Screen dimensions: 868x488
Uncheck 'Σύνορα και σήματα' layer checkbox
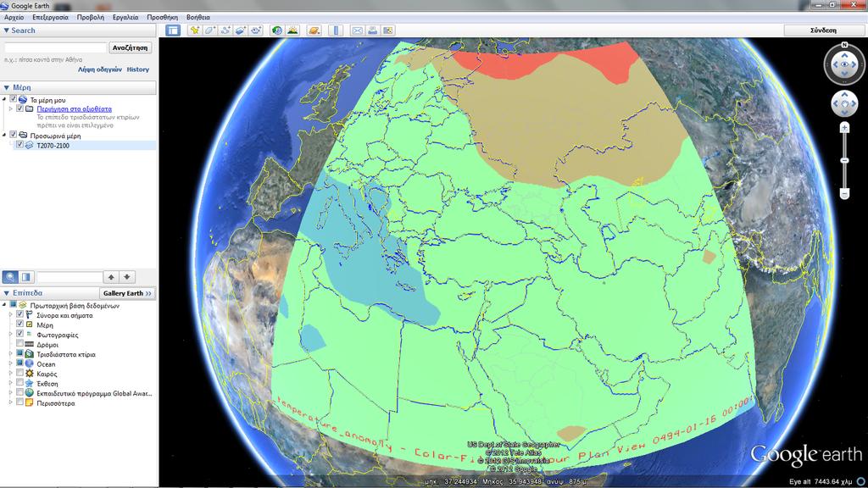pos(20,314)
